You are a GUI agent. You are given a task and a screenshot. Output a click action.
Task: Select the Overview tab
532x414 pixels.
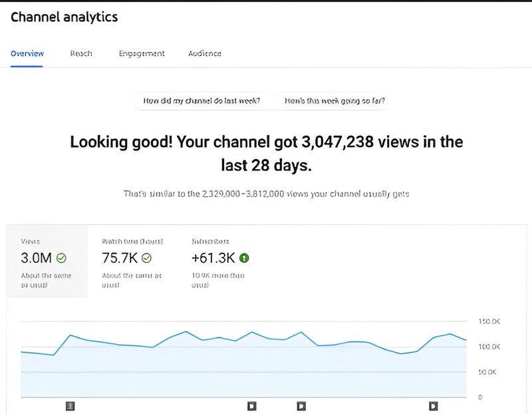tap(27, 53)
